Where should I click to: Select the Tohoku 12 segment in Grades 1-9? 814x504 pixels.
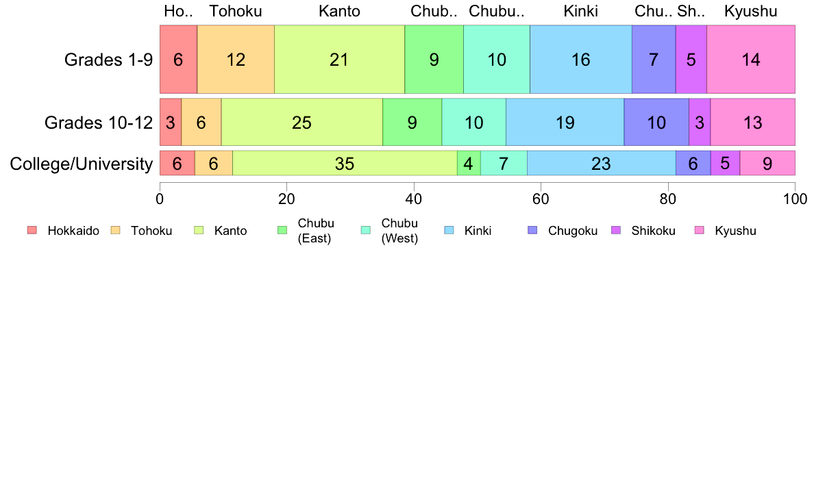pyautogui.click(x=236, y=60)
